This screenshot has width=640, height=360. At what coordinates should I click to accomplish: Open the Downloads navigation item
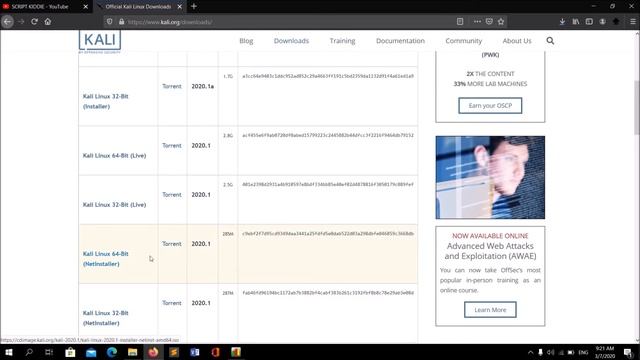291,41
